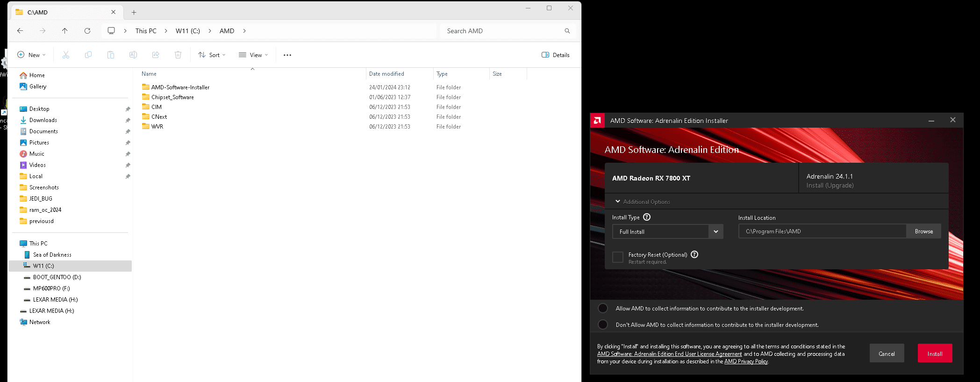Click the Install Location path field
Image resolution: width=980 pixels, height=382 pixels.
823,231
